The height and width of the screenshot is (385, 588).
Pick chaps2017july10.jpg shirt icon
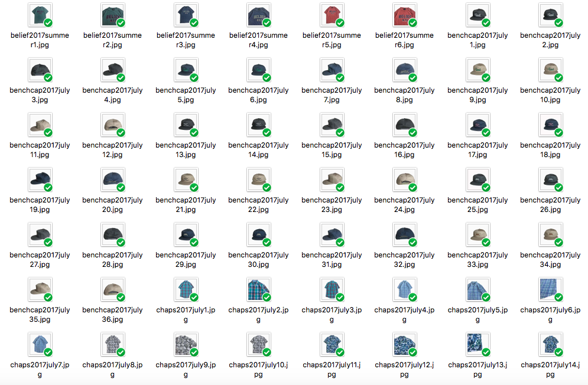click(x=259, y=344)
